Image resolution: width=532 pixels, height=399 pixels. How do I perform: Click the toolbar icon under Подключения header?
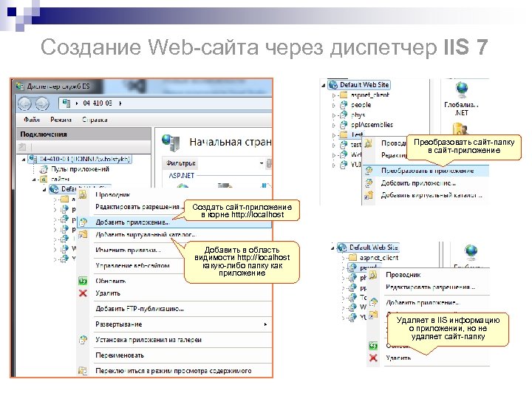22,147
